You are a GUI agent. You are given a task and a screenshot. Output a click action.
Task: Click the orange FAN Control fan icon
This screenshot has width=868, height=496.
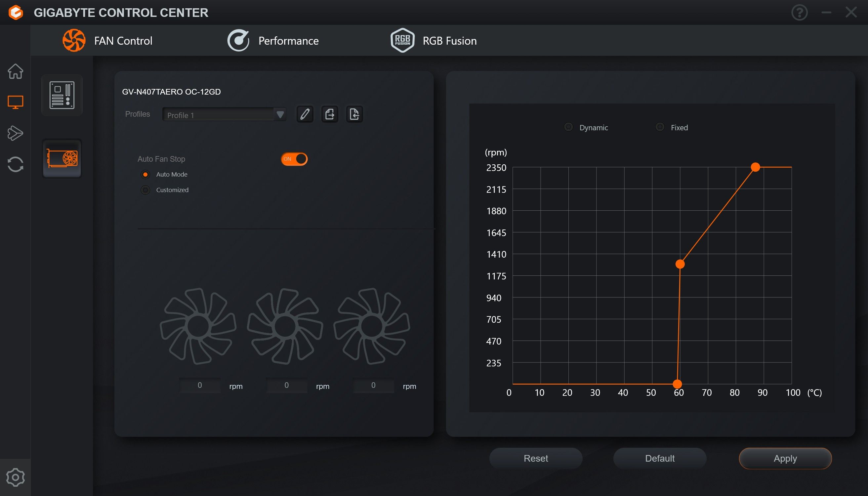click(x=74, y=41)
